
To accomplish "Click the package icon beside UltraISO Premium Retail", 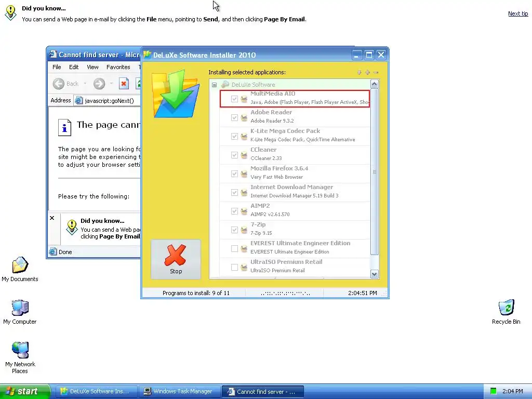I will coord(244,267).
